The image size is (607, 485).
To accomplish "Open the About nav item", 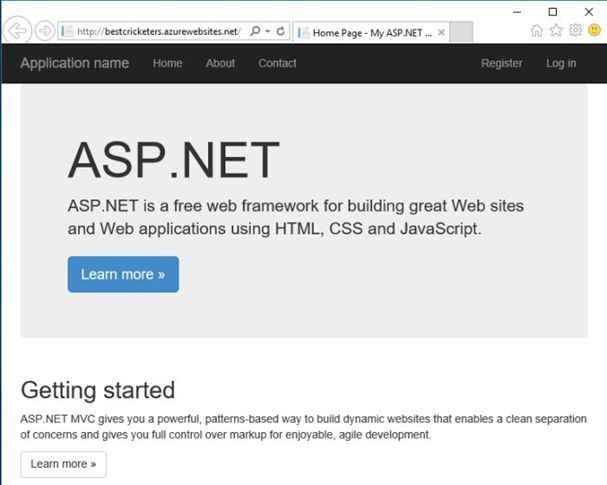I will click(x=220, y=63).
